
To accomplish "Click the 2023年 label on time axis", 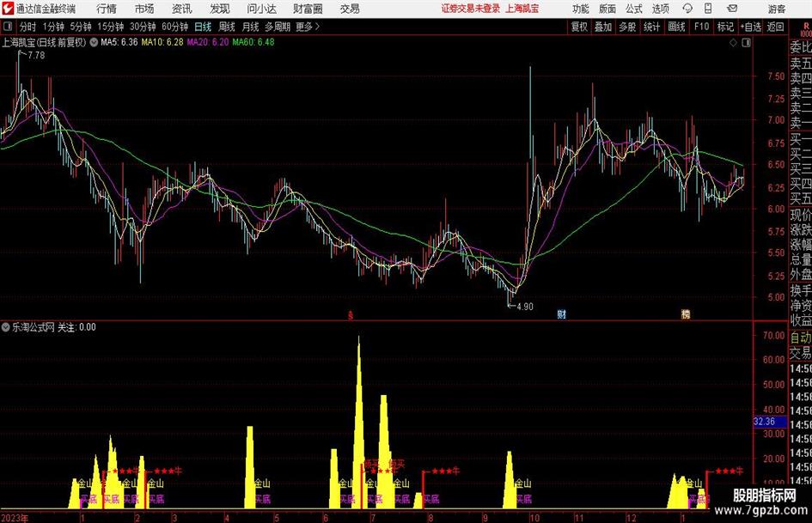I will [x=15, y=518].
